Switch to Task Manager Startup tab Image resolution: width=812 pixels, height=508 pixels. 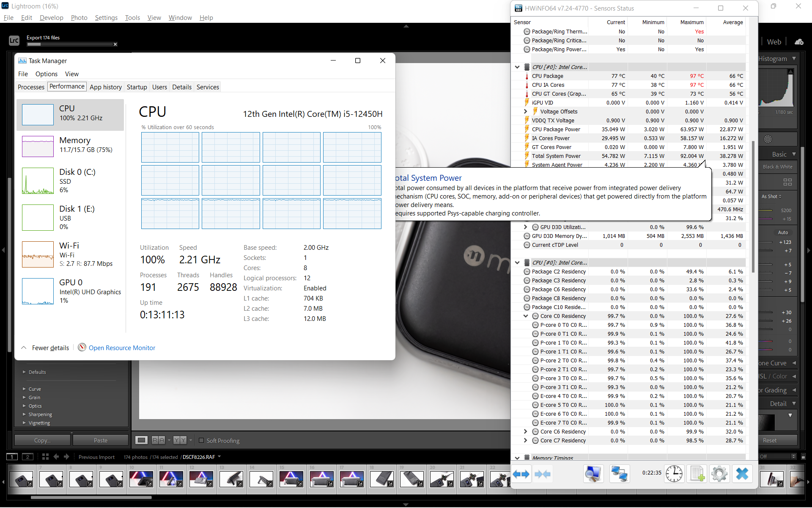pyautogui.click(x=137, y=87)
